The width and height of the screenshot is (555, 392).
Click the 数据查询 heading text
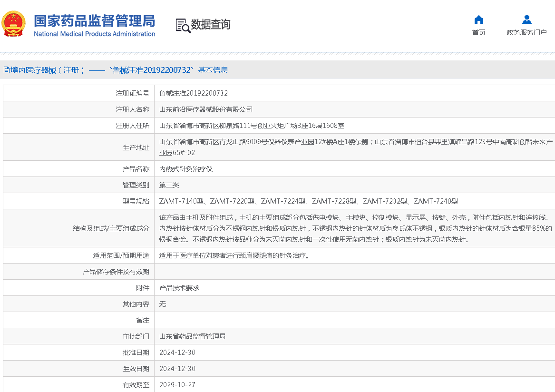211,24
